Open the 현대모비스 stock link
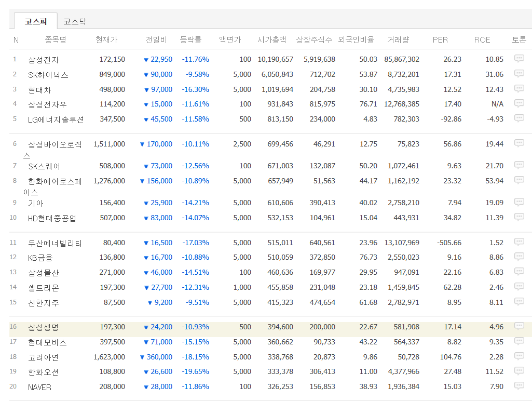The height and width of the screenshot is (401, 532). click(x=48, y=342)
